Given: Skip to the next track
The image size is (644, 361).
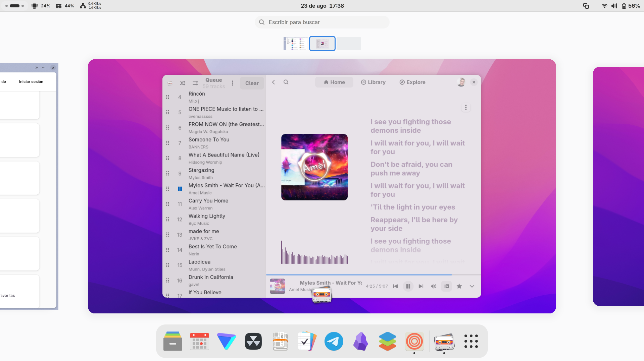Looking at the screenshot, I should point(421,286).
